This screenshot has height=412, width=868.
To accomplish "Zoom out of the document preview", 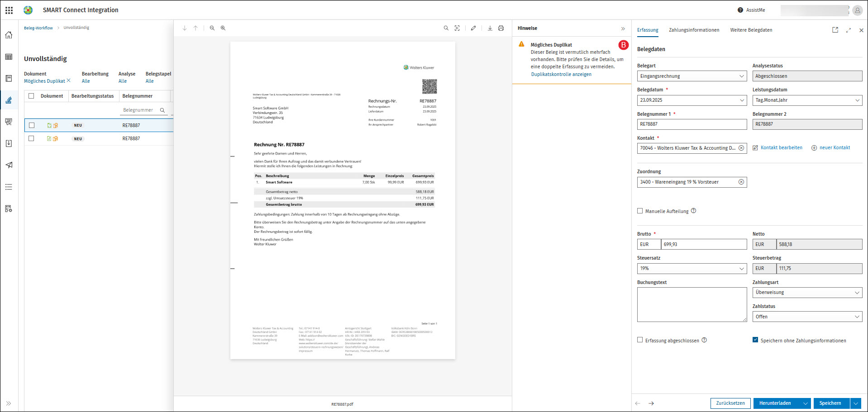I will point(212,28).
